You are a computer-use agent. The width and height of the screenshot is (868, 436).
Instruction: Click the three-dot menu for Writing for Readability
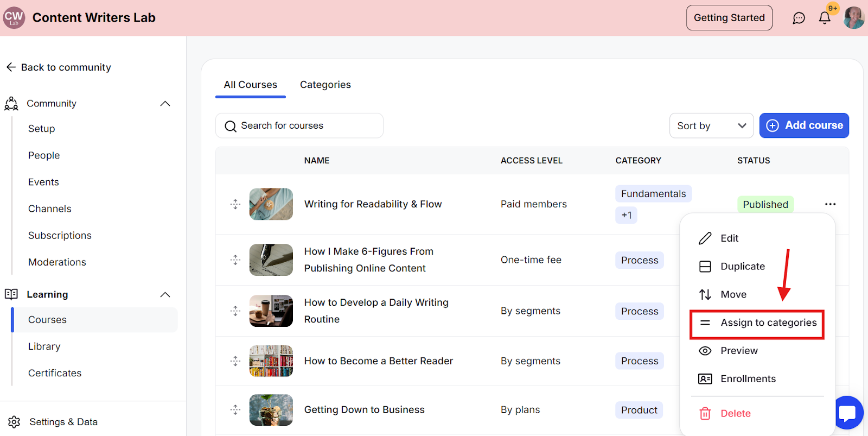coord(830,204)
